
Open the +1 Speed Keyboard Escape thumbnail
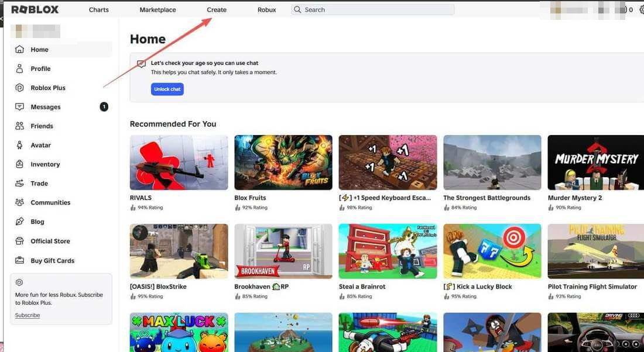(x=388, y=163)
